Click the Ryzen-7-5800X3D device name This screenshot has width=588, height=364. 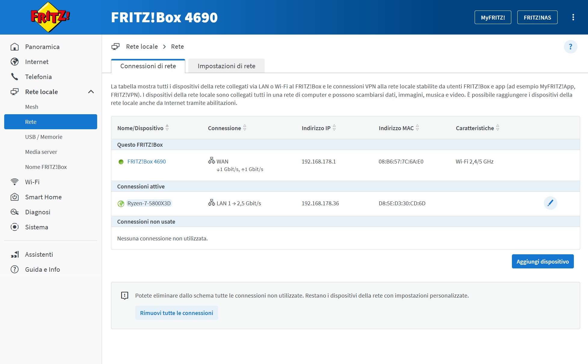pyautogui.click(x=149, y=203)
